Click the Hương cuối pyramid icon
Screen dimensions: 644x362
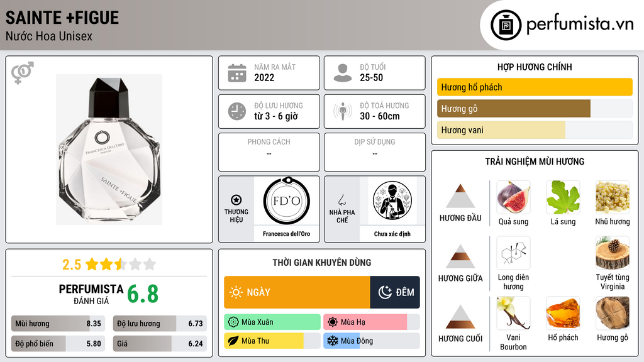click(x=460, y=317)
